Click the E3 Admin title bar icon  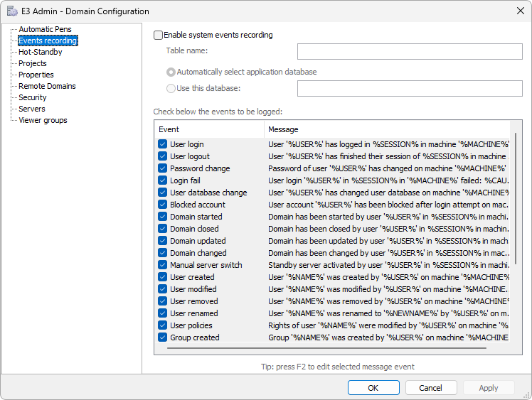tap(12, 11)
